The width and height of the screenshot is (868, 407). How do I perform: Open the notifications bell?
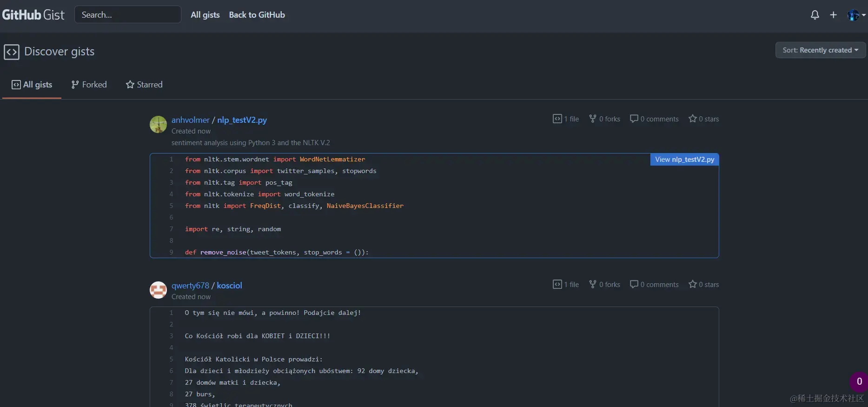click(815, 15)
